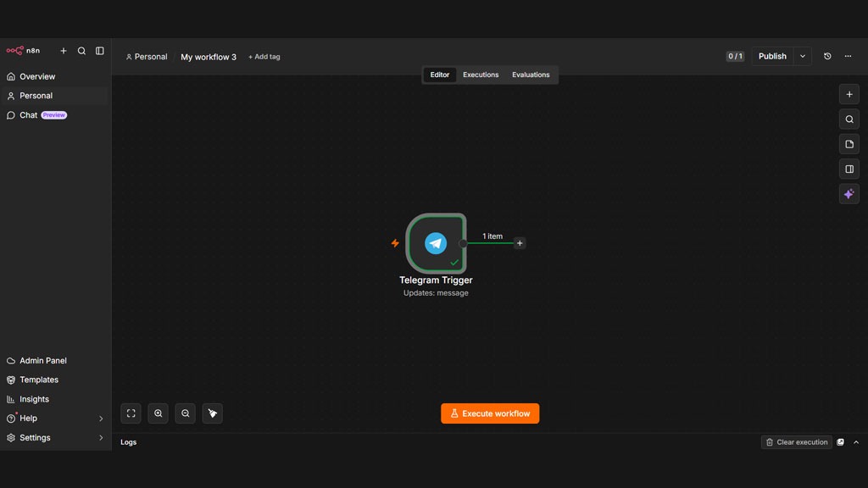Add node with canvas plus button
Image resolution: width=868 pixels, height=488 pixels.
(x=849, y=94)
